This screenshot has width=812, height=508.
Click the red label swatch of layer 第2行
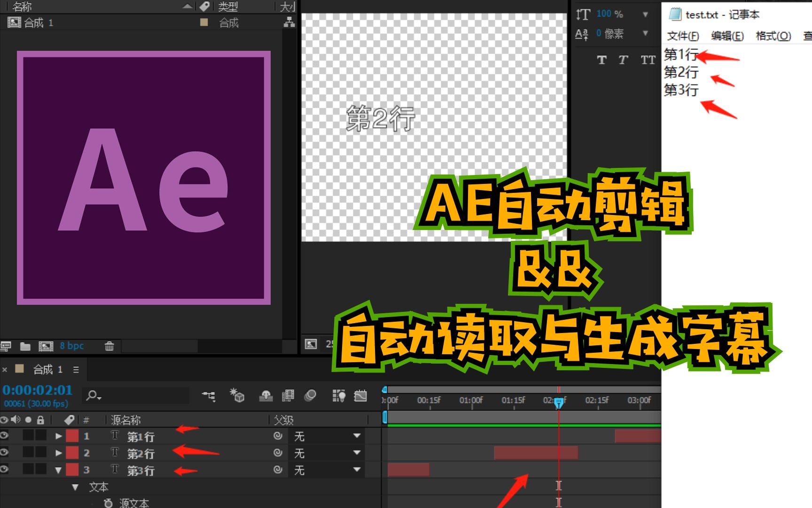tap(72, 452)
